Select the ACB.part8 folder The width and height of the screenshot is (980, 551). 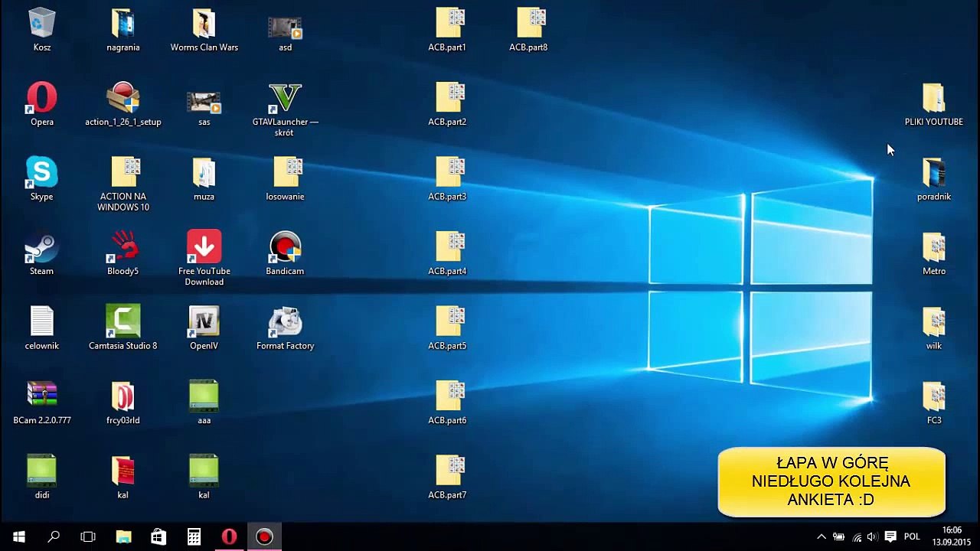coord(530,23)
